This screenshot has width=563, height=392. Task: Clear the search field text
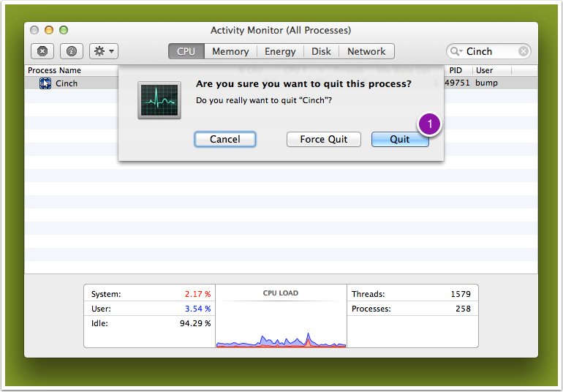coord(524,51)
